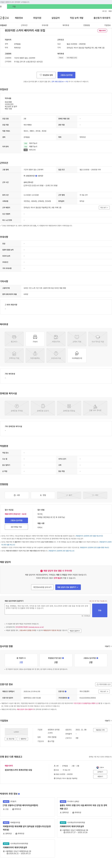This screenshot has width=112, height=868.
Task: Switch to the 근무조건 tab
Action: pyautogui.click(x=24, y=25)
